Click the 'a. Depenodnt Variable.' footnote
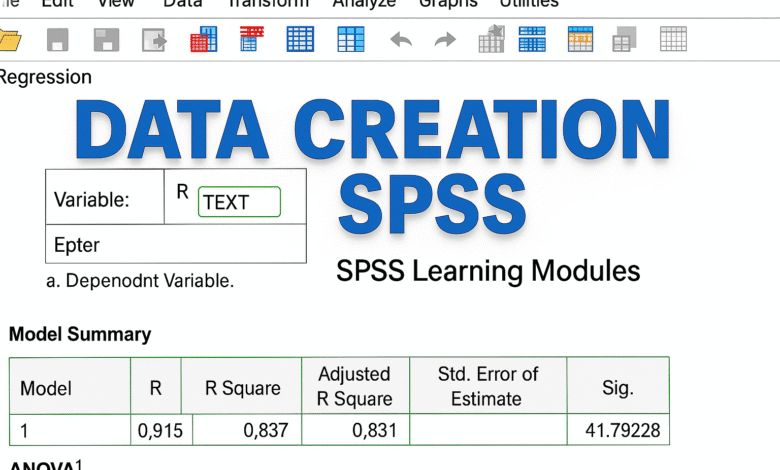The width and height of the screenshot is (780, 470). [x=140, y=281]
